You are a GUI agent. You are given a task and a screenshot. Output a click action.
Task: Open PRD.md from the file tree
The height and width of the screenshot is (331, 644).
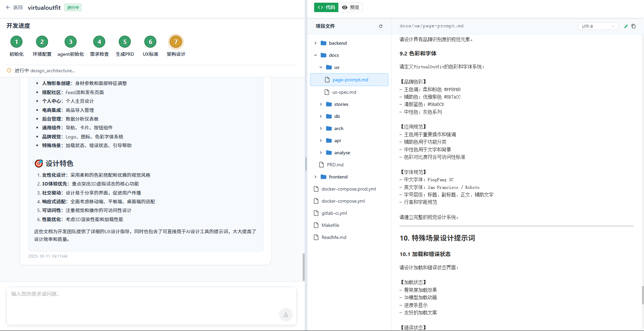pos(335,164)
